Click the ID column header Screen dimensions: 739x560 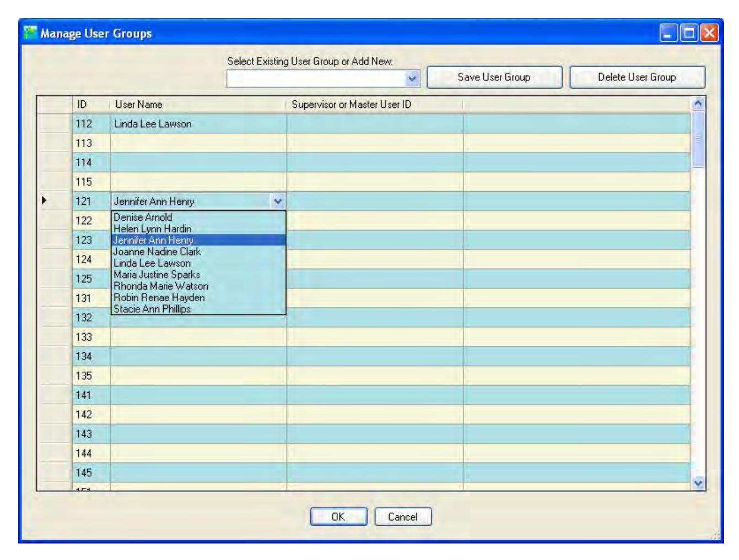pyautogui.click(x=91, y=105)
